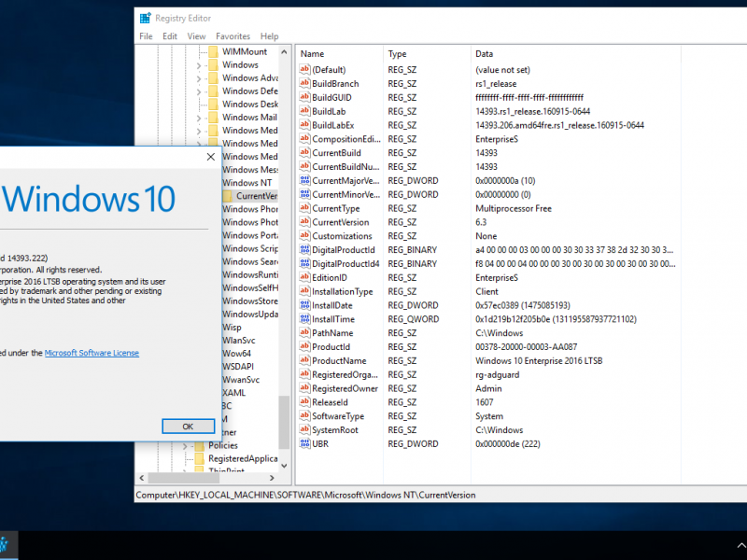Screen dimensions: 747x560
Task: Click OK in the About Windows dialog
Action: [189, 427]
